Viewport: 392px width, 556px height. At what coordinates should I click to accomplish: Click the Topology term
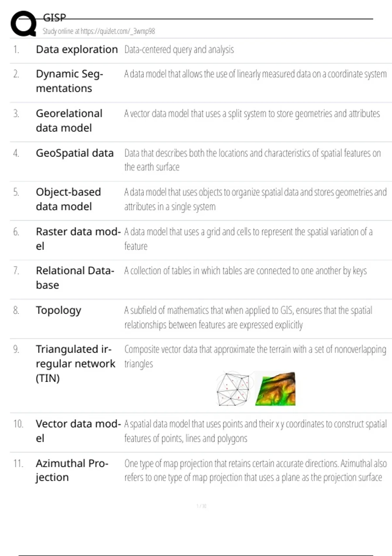[x=58, y=310]
